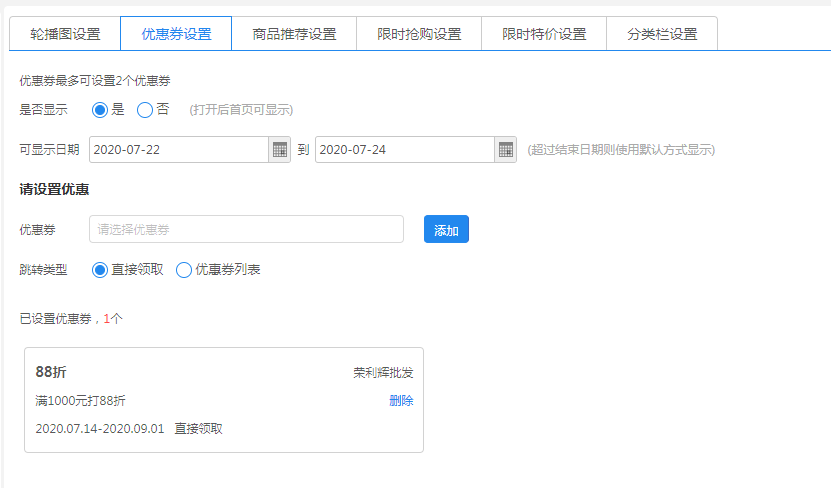Click the end date field 2020-07-24
This screenshot has width=831, height=488.
pos(405,150)
